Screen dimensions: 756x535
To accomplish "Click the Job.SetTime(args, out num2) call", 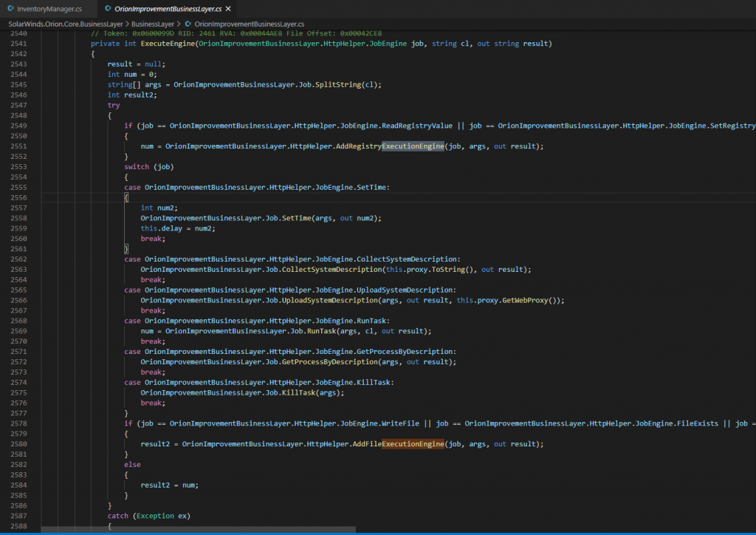I will coord(261,218).
